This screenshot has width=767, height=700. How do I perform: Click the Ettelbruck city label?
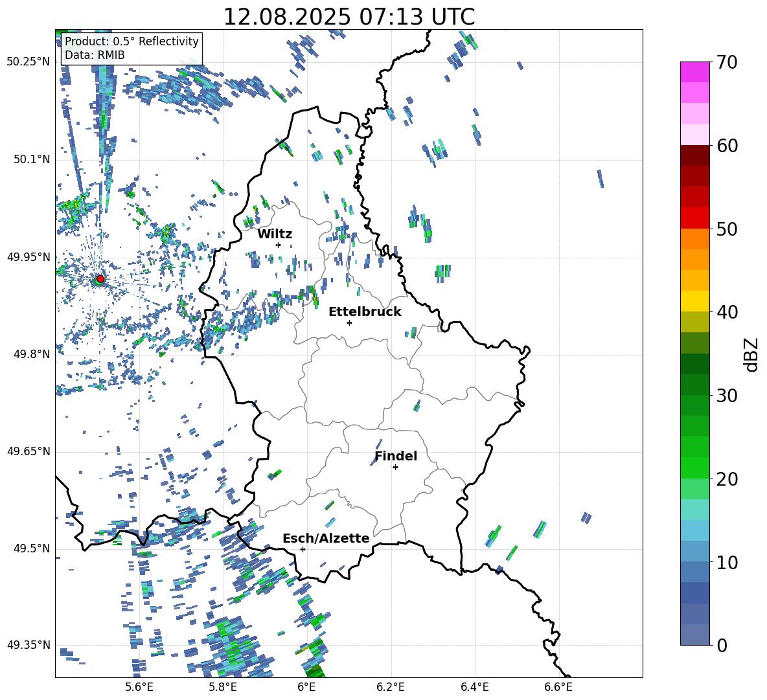tap(365, 312)
